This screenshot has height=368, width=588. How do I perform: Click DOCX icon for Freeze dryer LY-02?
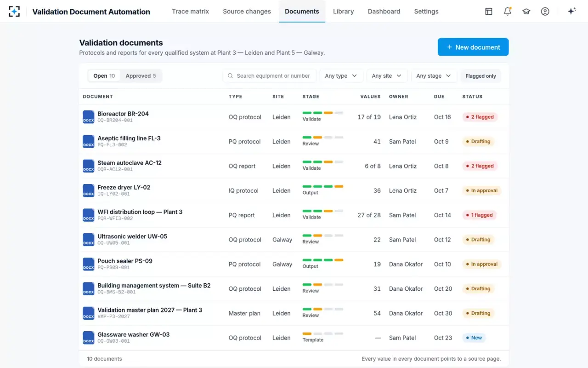88,190
